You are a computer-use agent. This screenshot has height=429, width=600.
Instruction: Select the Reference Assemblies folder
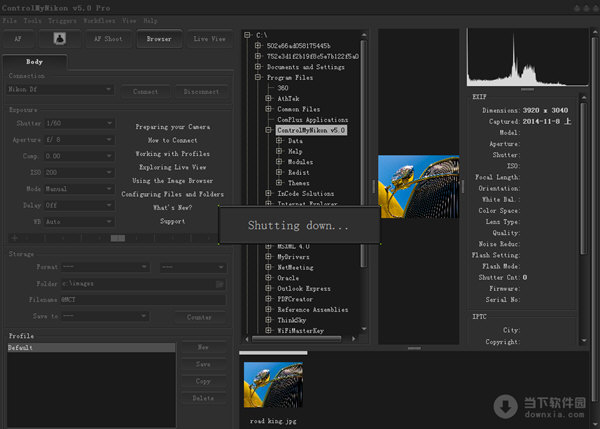point(313,310)
